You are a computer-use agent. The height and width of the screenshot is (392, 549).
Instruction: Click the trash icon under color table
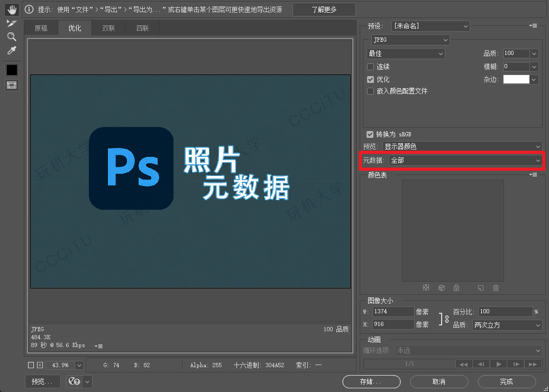click(496, 288)
